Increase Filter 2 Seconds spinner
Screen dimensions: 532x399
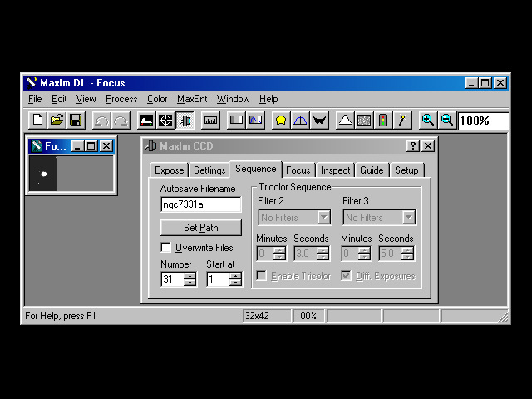[323, 250]
